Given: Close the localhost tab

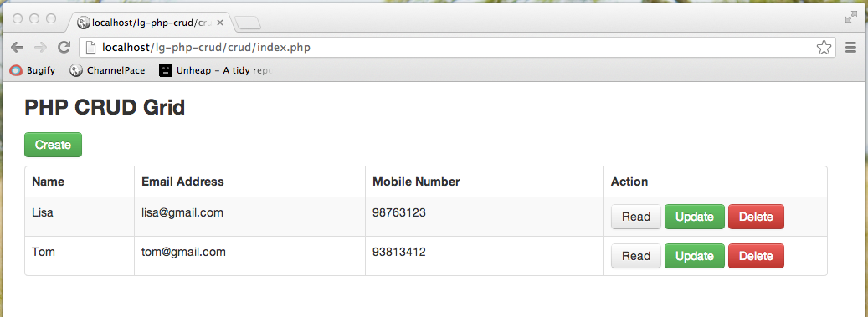Looking at the screenshot, I should [x=220, y=23].
